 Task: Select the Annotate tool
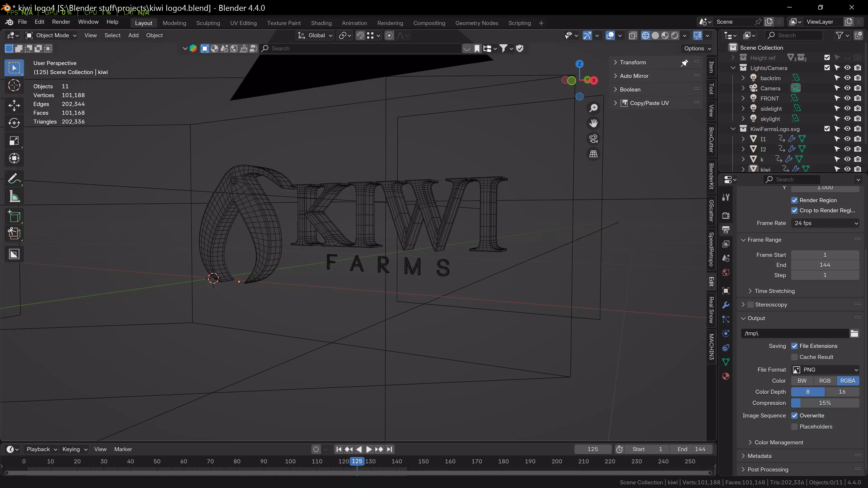click(x=14, y=178)
